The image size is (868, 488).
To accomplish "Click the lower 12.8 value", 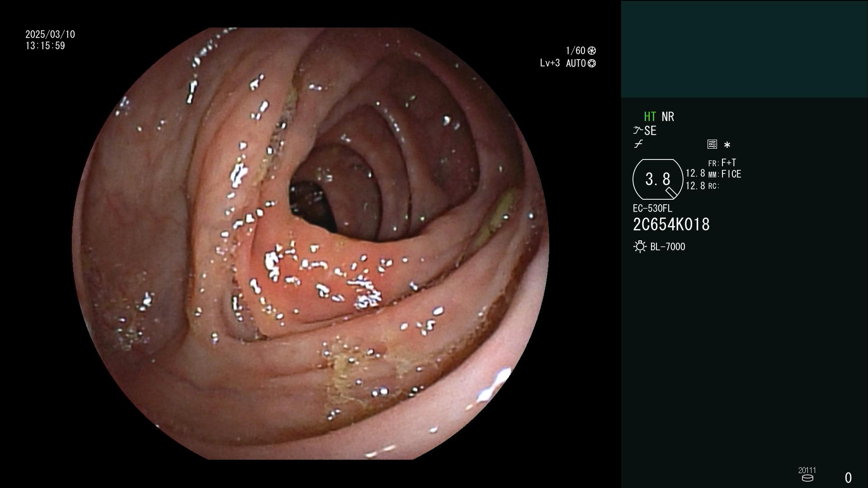I will pos(695,186).
